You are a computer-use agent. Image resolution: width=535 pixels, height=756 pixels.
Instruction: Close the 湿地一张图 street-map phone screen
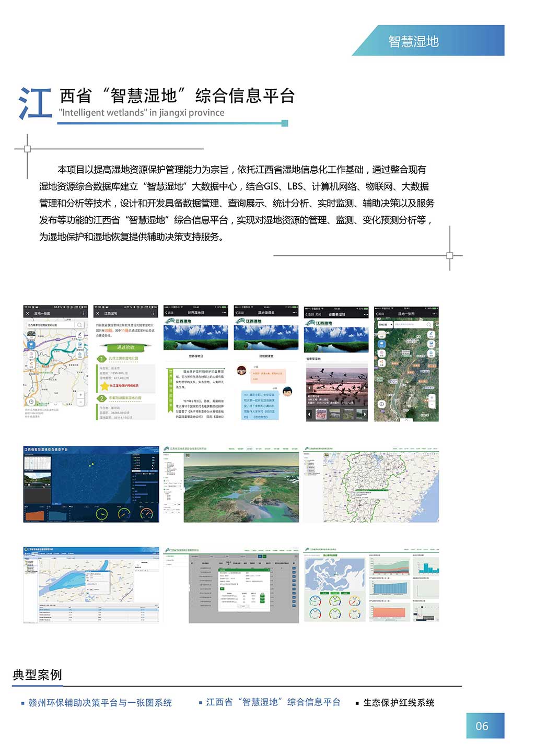[x=28, y=313]
